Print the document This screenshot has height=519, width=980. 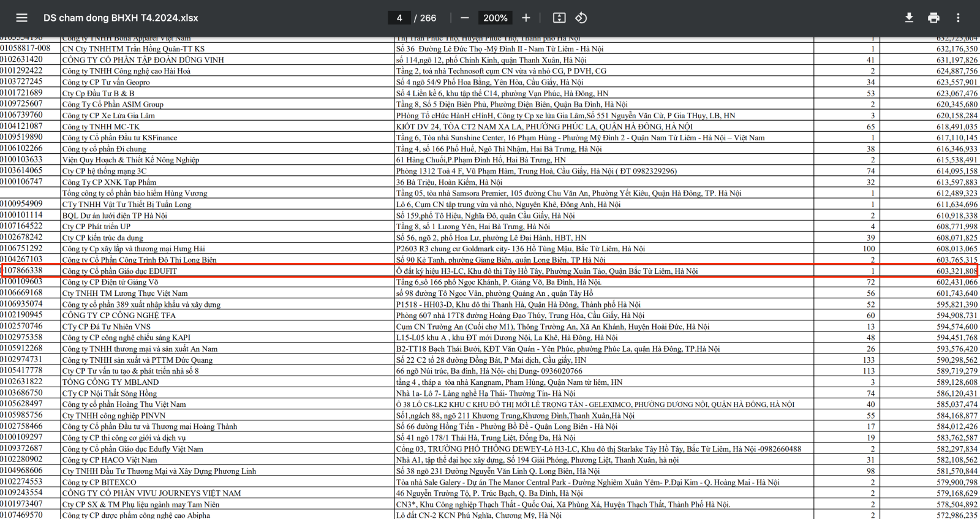point(933,18)
